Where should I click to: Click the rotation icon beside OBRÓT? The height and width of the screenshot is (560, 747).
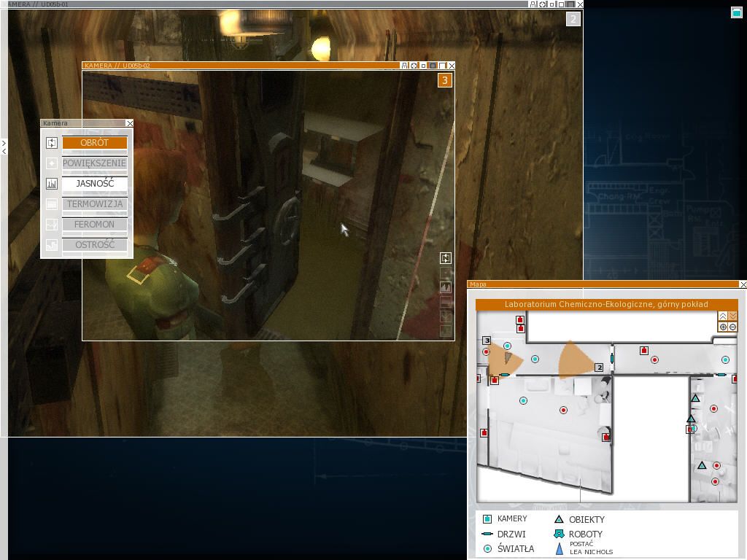point(52,143)
